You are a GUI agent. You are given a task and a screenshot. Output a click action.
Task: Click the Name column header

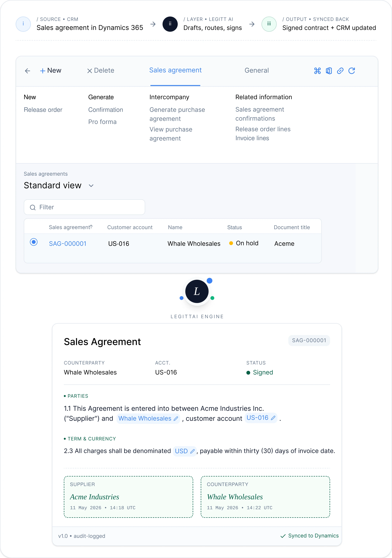click(175, 227)
